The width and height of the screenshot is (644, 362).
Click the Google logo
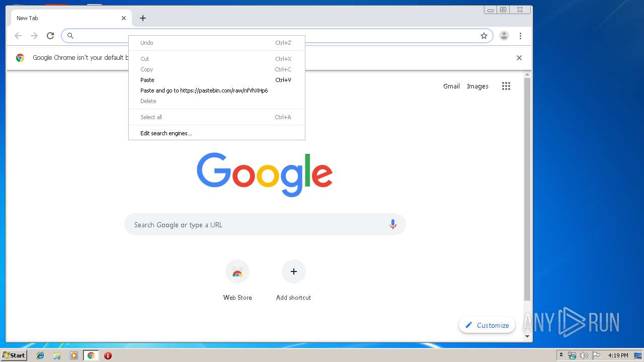click(x=265, y=174)
